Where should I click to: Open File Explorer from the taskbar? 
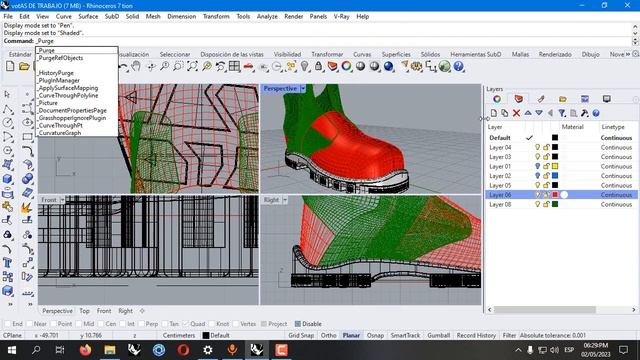click(x=110, y=350)
